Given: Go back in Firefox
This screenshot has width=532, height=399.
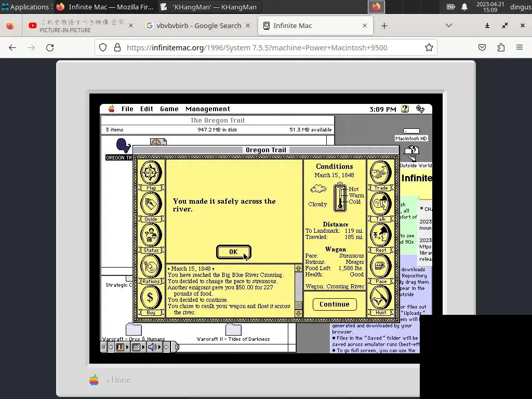Looking at the screenshot, I should [x=12, y=48].
